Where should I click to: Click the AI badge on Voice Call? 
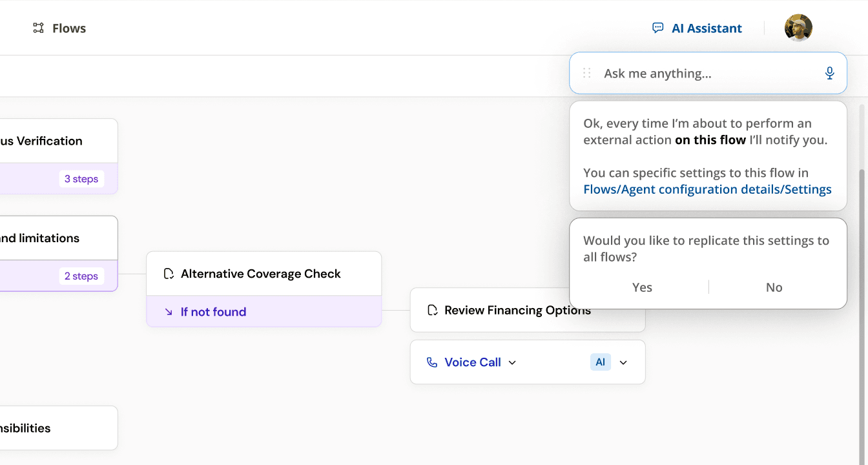coord(600,362)
